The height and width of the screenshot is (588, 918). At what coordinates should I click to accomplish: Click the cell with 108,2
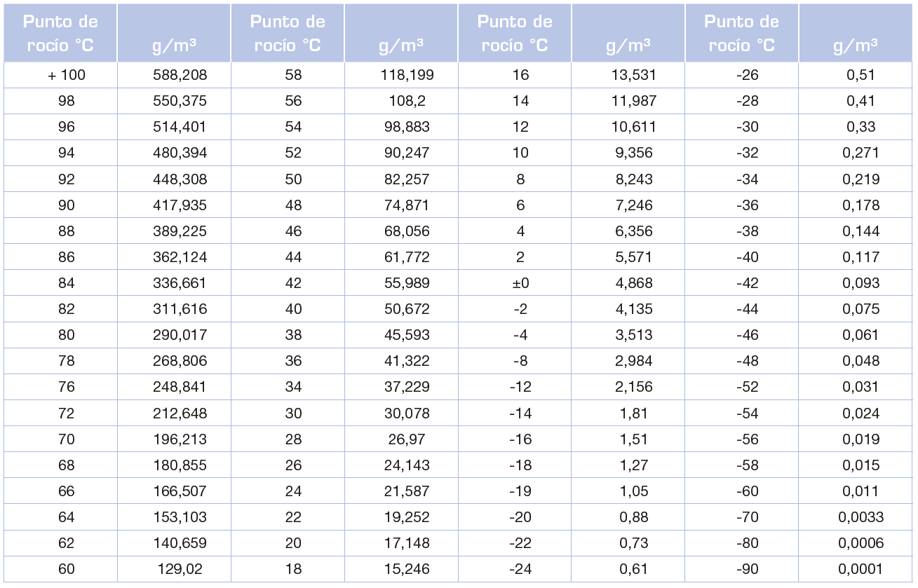(406, 101)
